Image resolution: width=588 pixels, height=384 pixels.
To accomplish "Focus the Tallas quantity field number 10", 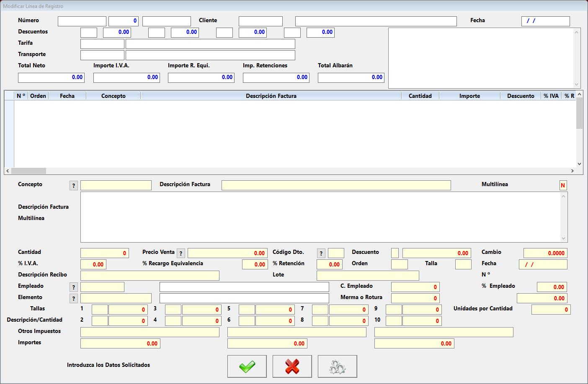I will (x=422, y=321).
